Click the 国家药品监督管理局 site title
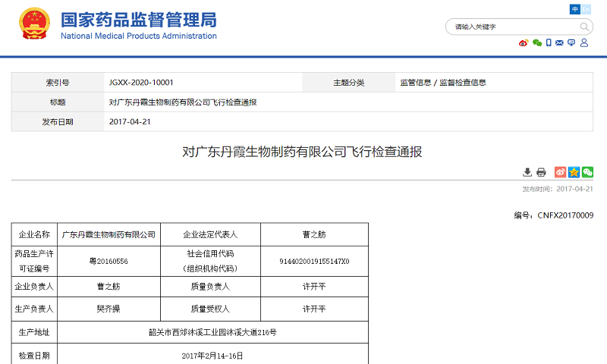 tap(138, 20)
